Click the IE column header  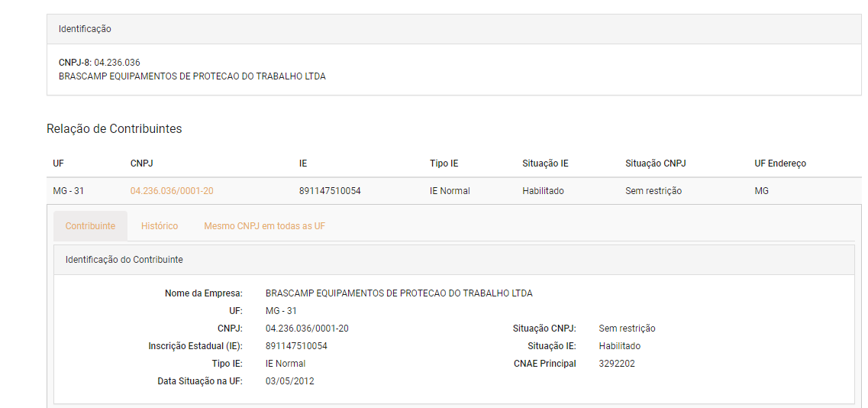[x=303, y=164]
